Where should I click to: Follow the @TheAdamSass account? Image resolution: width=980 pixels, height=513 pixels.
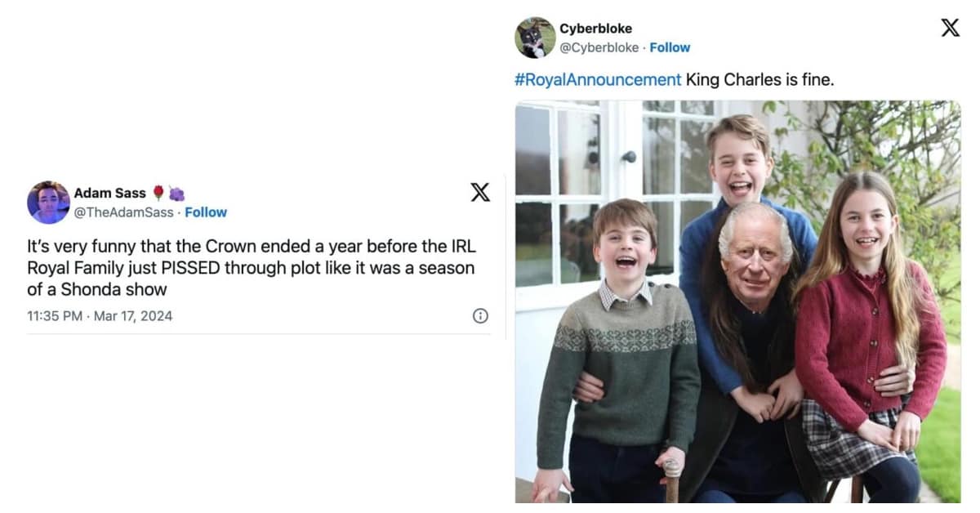[206, 212]
